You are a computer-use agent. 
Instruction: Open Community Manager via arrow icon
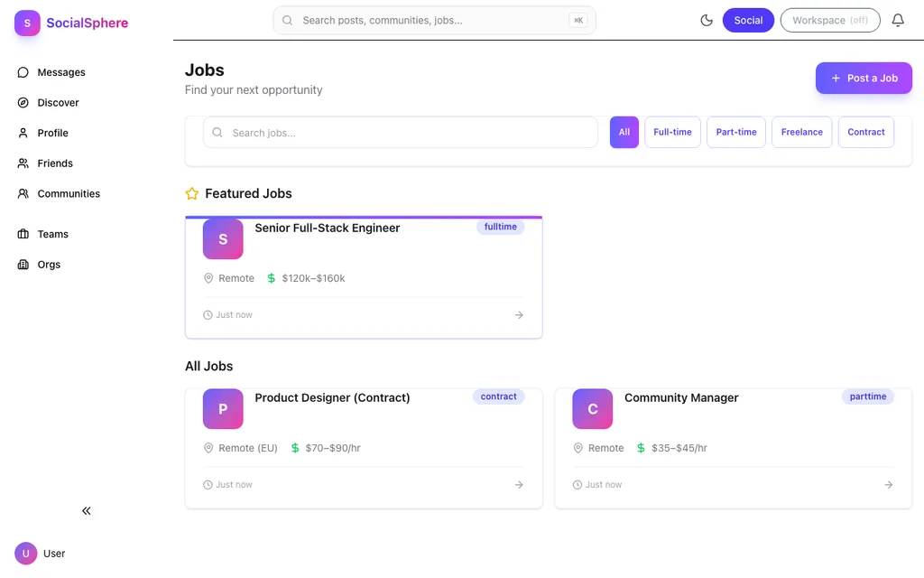[889, 485]
